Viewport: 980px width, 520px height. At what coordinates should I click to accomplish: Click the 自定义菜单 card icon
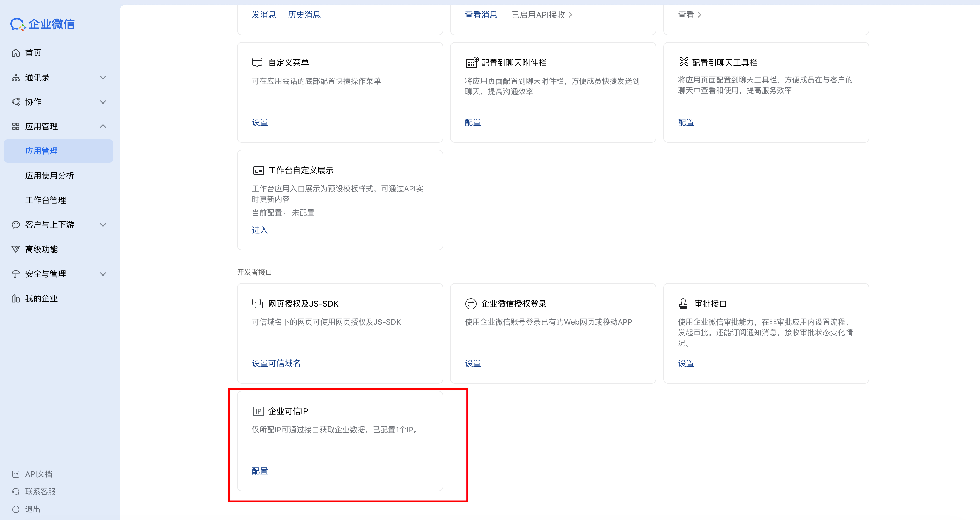pyautogui.click(x=257, y=62)
